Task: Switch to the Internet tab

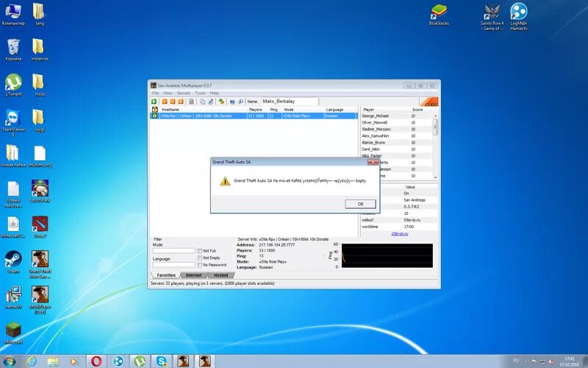Action: [193, 275]
